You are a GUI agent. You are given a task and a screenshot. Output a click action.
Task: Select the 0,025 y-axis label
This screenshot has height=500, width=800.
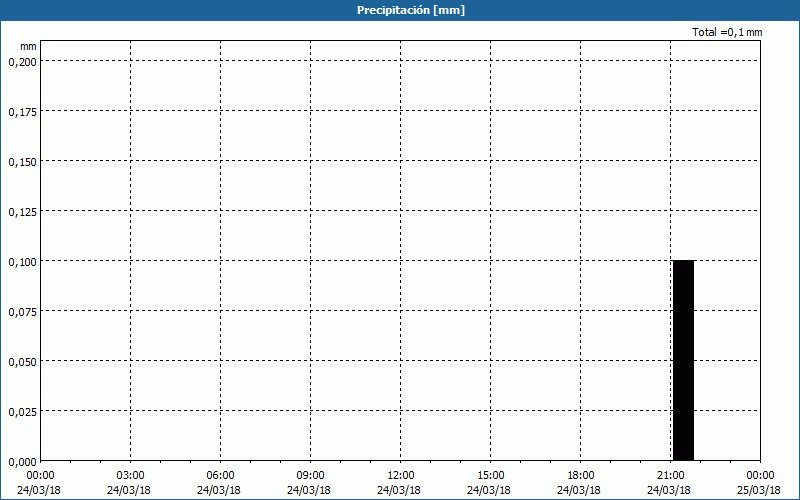pos(22,411)
